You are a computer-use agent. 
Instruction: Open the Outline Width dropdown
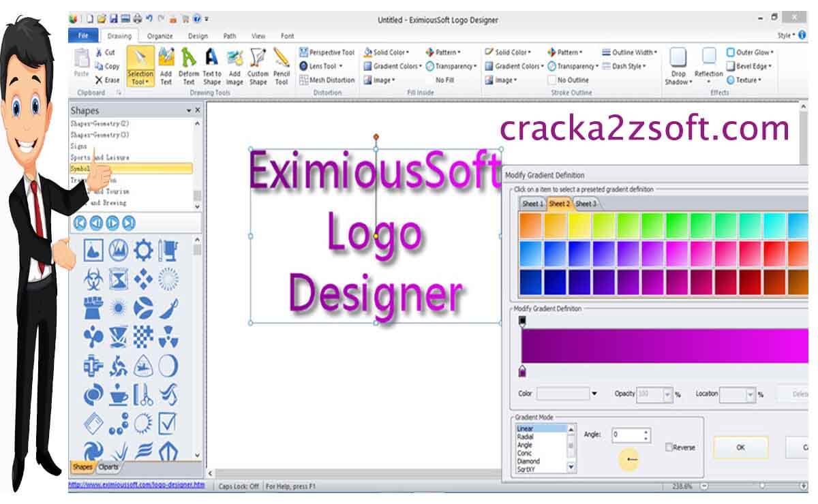pyautogui.click(x=630, y=52)
